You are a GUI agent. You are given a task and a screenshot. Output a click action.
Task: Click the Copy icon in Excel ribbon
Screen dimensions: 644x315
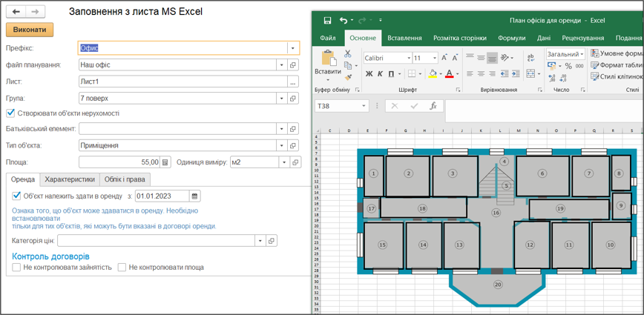point(348,65)
